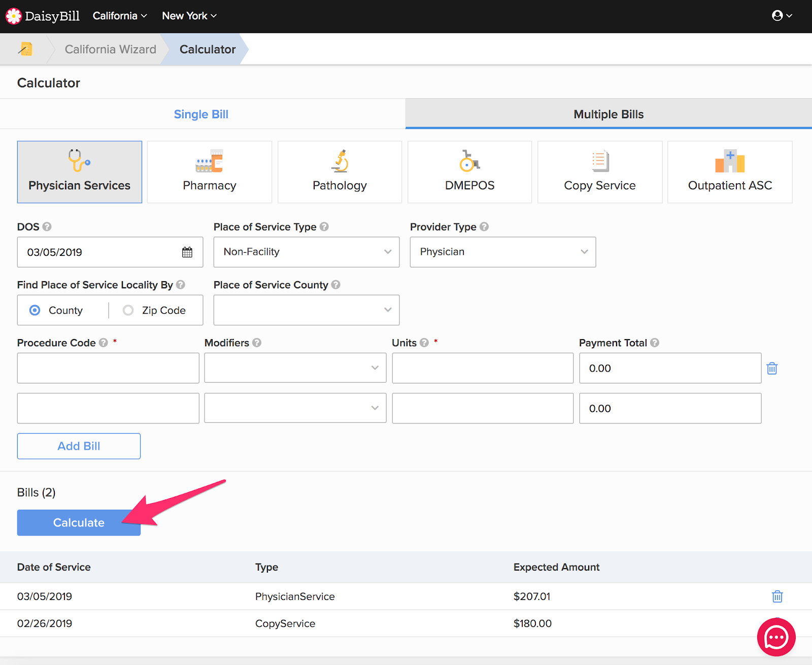
Task: Go to California Wizard breadcrumb
Action: [x=111, y=49]
